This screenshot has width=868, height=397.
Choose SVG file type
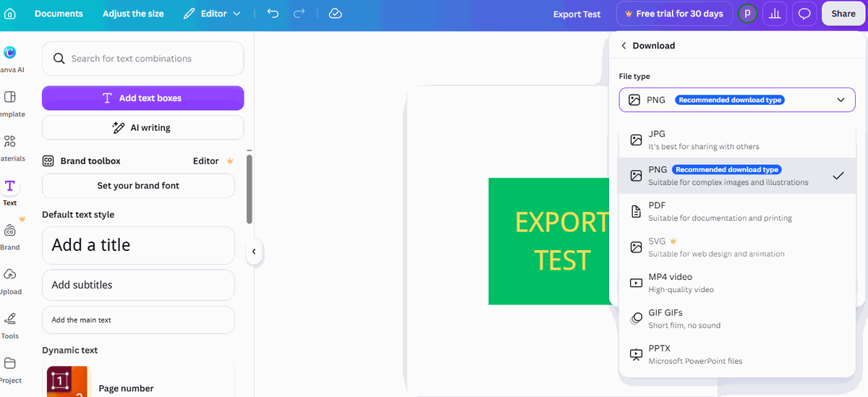(x=737, y=247)
